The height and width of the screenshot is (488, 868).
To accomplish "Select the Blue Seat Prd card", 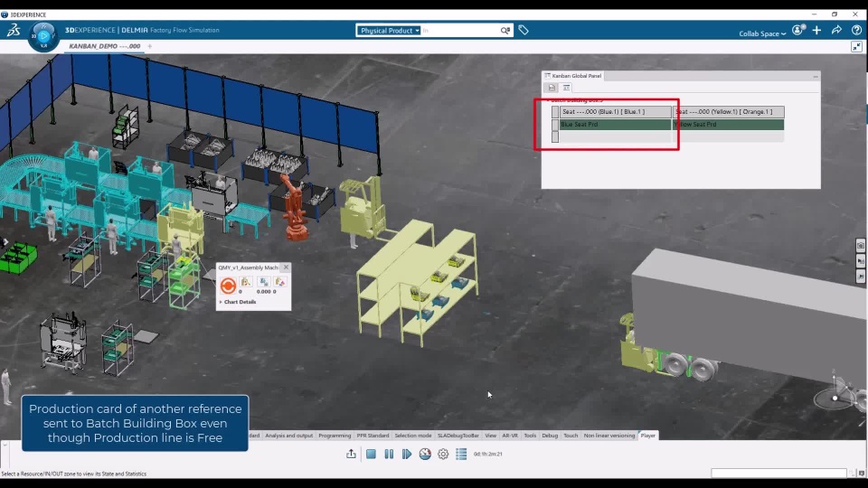I will (x=615, y=125).
